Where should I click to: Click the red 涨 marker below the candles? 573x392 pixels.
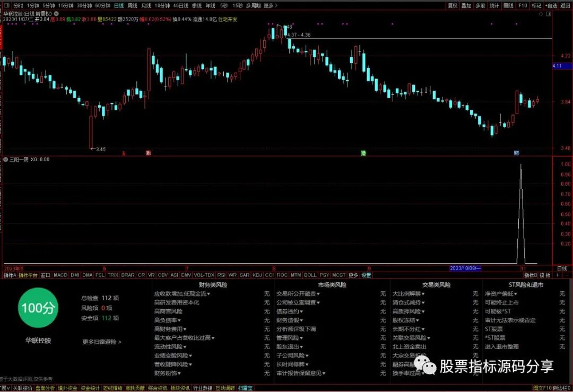point(149,153)
